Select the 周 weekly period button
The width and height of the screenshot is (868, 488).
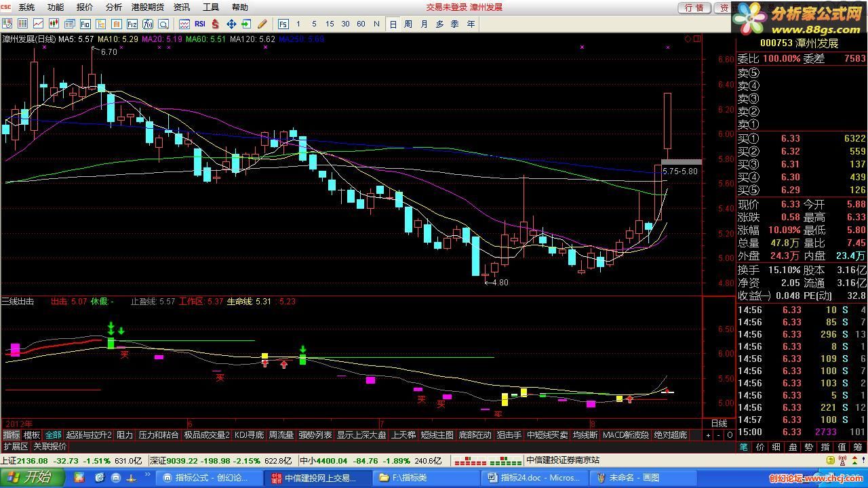[408, 24]
